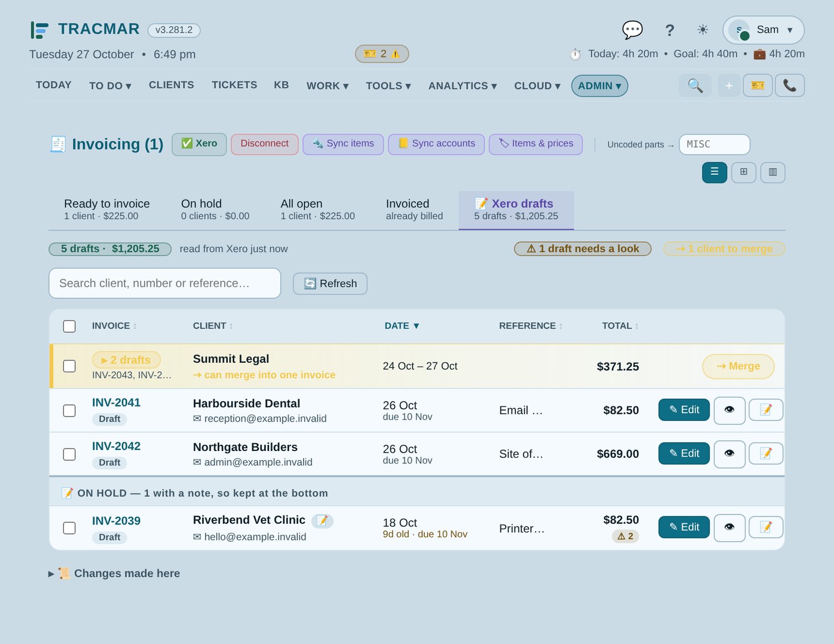Open the WORK dropdown menu
This screenshot has width=834, height=644.
327,86
